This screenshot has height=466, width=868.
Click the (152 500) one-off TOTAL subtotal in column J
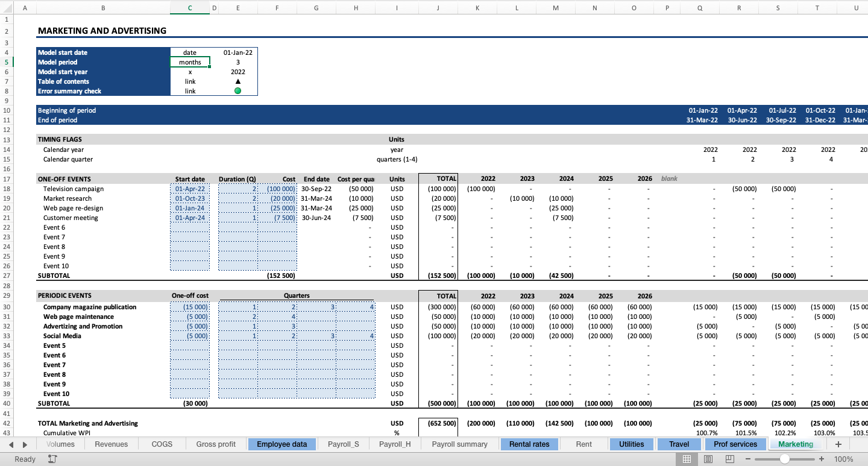[x=438, y=276]
